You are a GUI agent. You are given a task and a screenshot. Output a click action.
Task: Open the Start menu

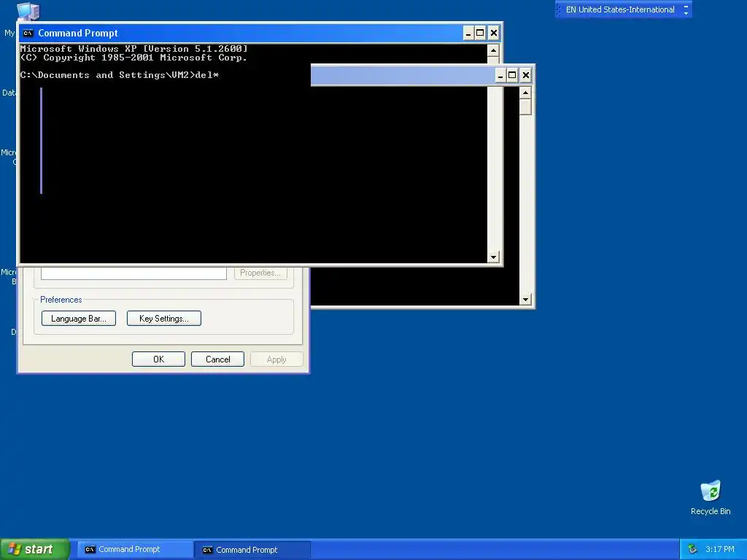35,549
